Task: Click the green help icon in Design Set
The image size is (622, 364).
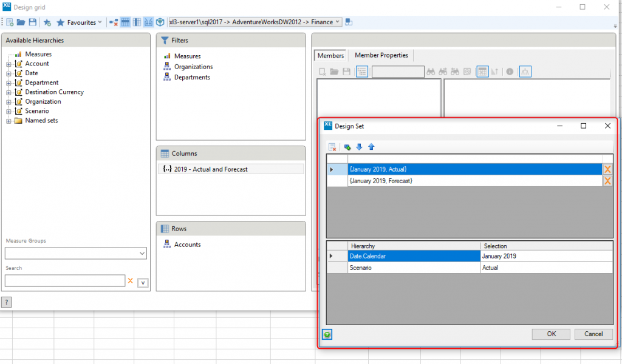Action: [x=327, y=334]
